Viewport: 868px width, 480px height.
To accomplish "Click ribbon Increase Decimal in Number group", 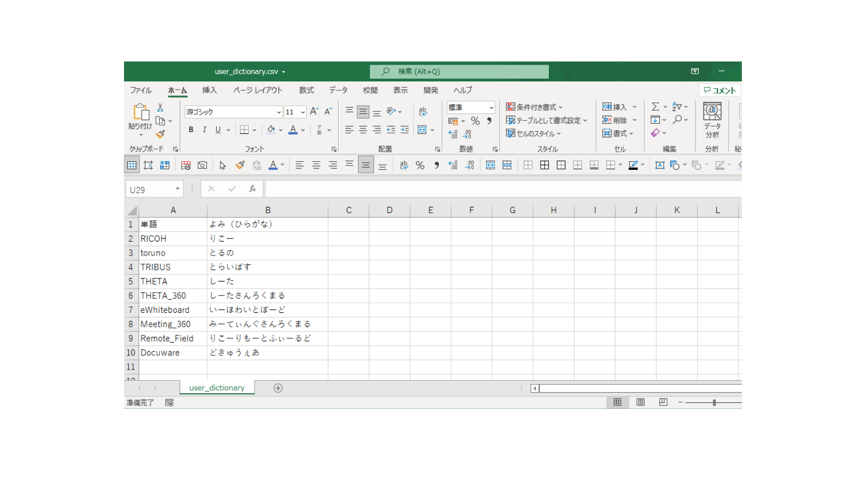I will click(453, 134).
